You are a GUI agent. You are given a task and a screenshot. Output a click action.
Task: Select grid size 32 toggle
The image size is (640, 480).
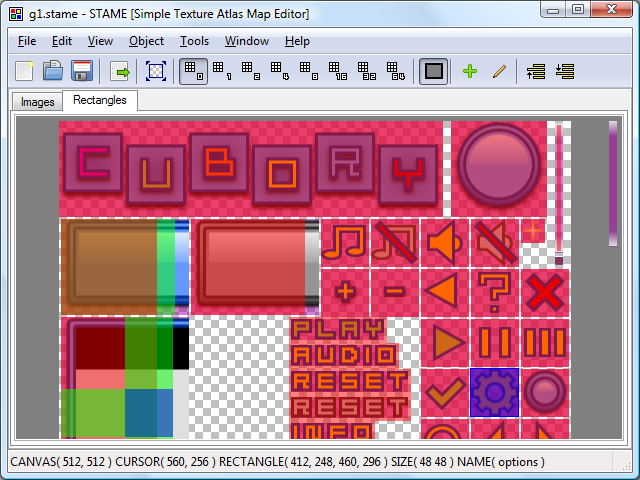[x=367, y=71]
